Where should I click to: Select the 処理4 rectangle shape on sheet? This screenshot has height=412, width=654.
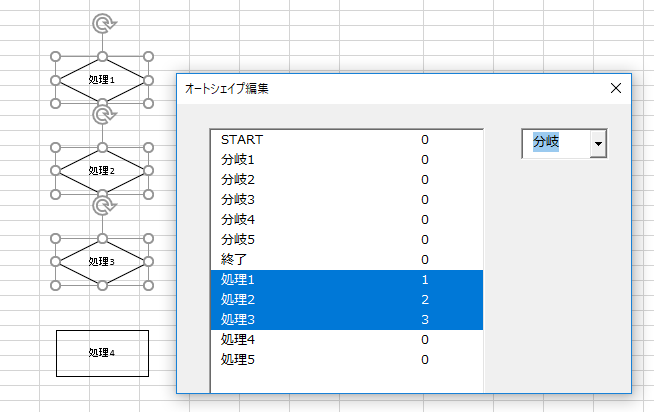102,353
